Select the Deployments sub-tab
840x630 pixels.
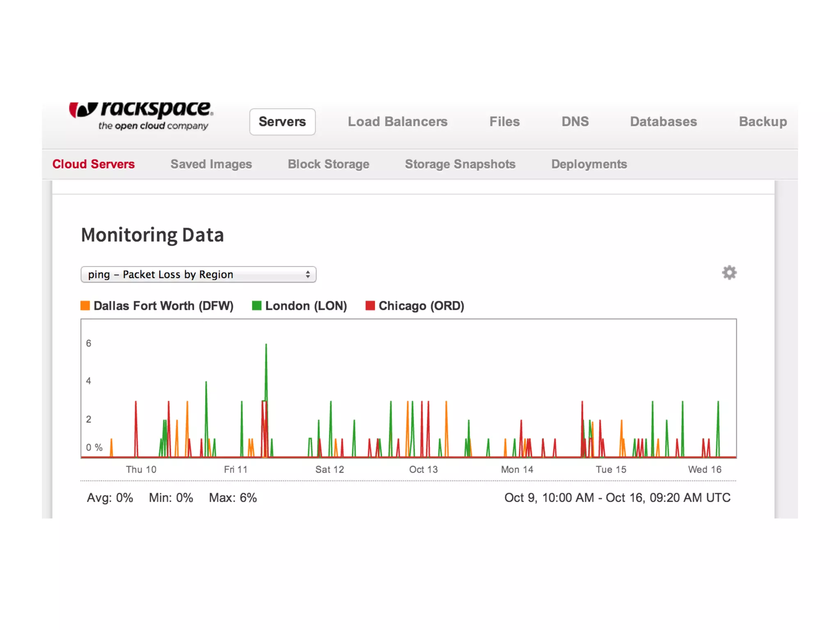(x=589, y=164)
